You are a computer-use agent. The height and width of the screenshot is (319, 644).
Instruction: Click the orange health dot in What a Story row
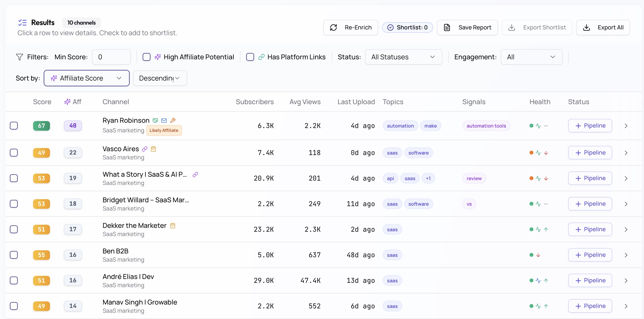point(531,178)
